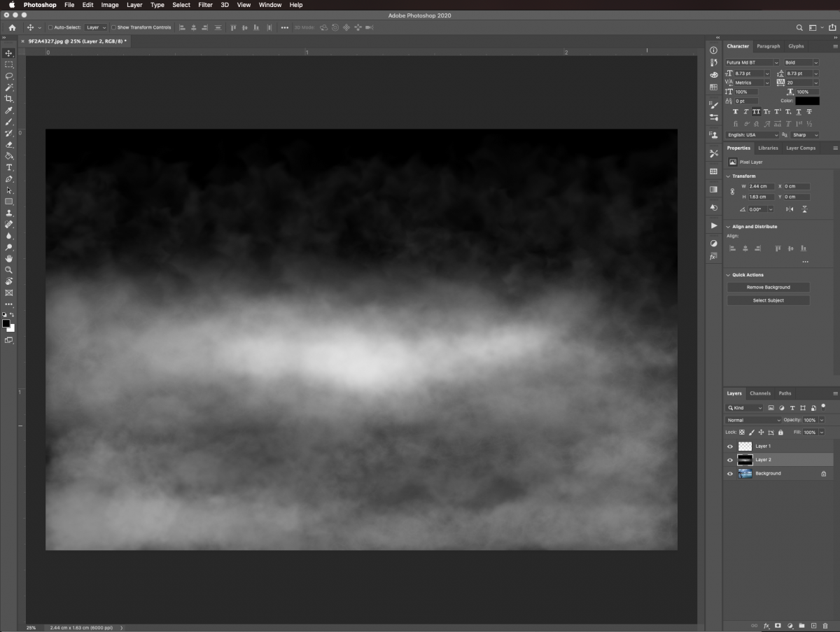Select the Rectangular Marquee tool
Screen dimensions: 840x632
9,64
